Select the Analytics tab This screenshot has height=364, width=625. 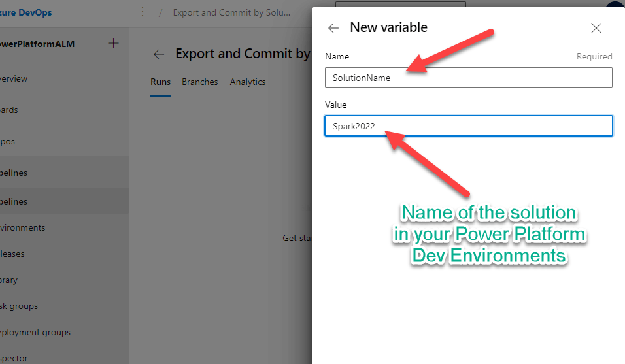click(x=248, y=82)
